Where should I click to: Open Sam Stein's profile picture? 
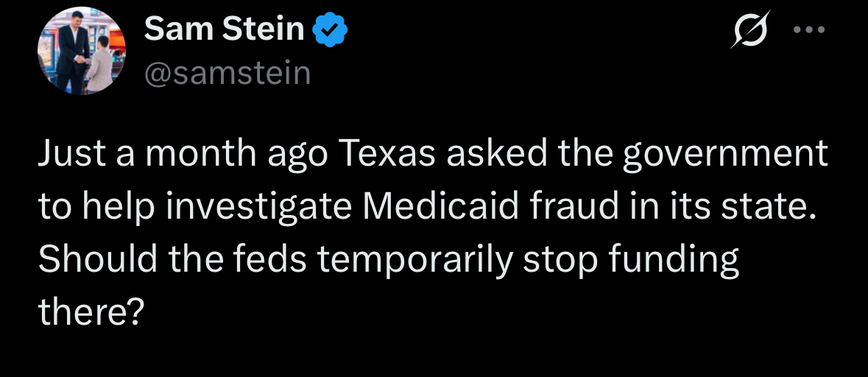coord(82,52)
